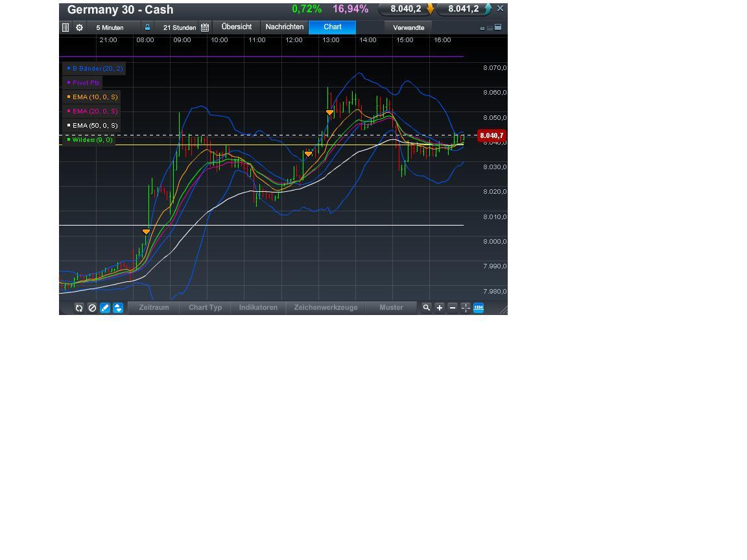This screenshot has width=747, height=560.
Task: Click the Germany 30 - Cash title
Action: pyautogui.click(x=120, y=10)
